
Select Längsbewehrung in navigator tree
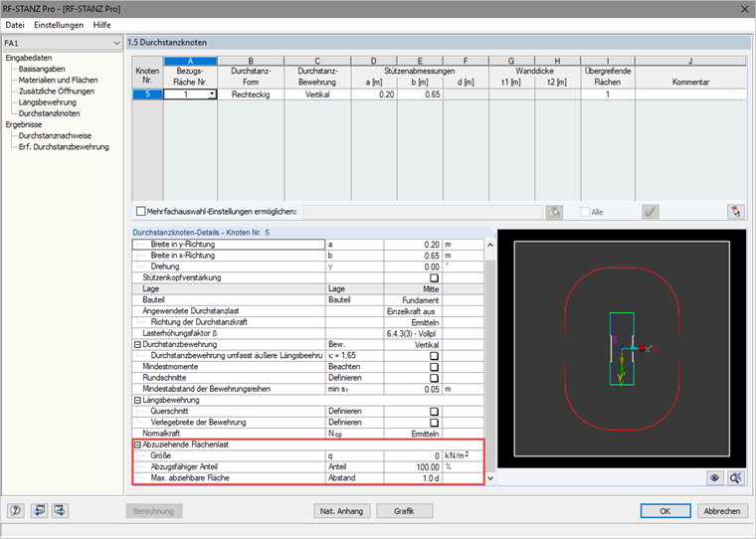48,102
